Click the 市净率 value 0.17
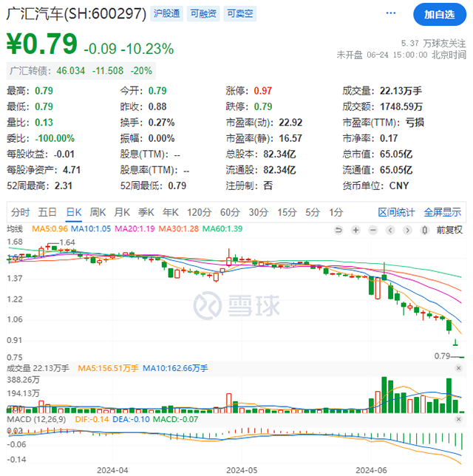This screenshot has height=476, width=473. pyautogui.click(x=389, y=138)
